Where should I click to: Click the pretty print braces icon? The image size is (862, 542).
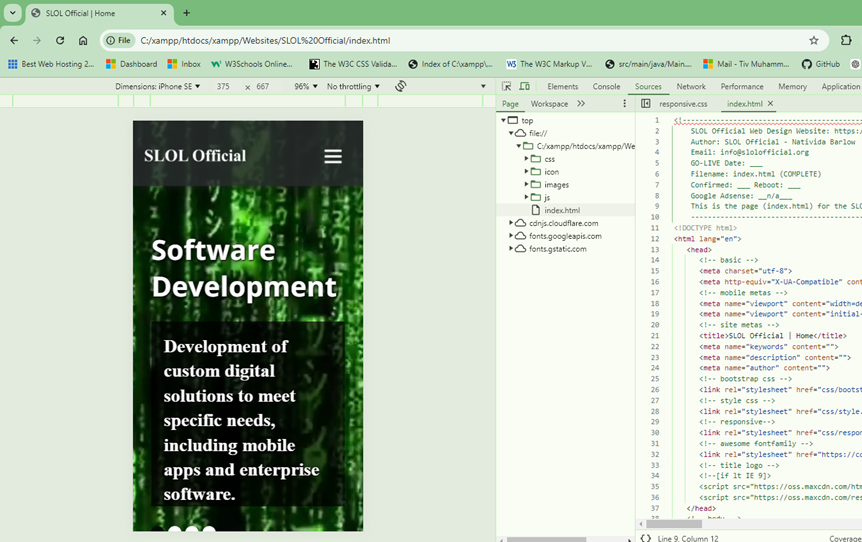point(645,538)
